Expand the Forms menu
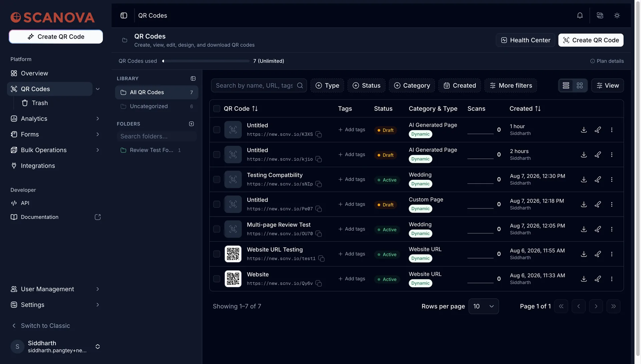The width and height of the screenshot is (641, 364). pos(98,134)
